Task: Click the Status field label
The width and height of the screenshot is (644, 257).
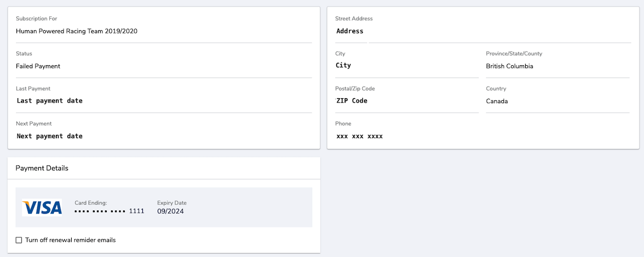Action: (24, 54)
